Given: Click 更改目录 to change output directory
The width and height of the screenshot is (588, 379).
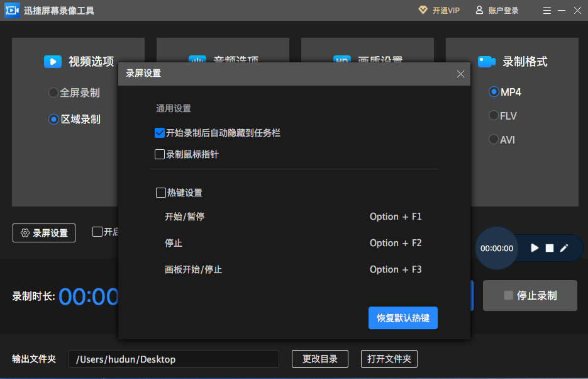Looking at the screenshot, I should (319, 359).
